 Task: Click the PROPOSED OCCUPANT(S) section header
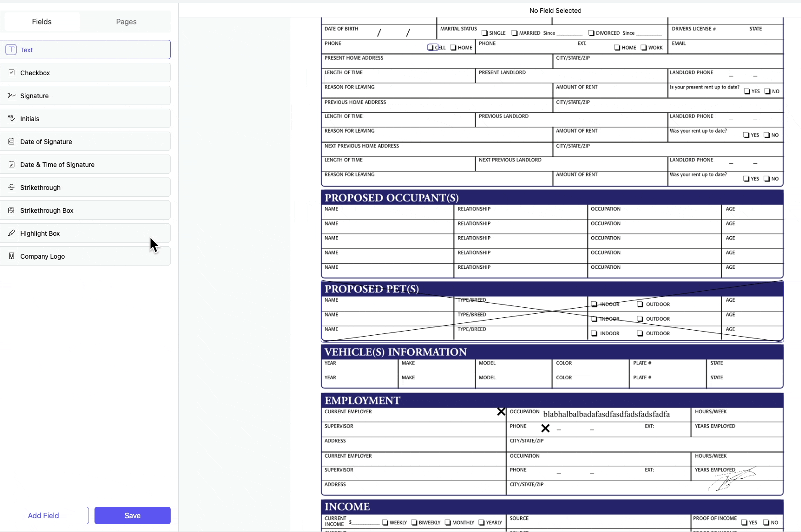point(552,198)
